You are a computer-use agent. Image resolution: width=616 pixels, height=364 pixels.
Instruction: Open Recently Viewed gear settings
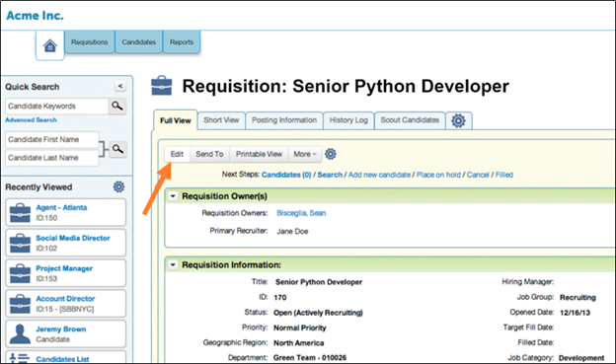point(119,186)
